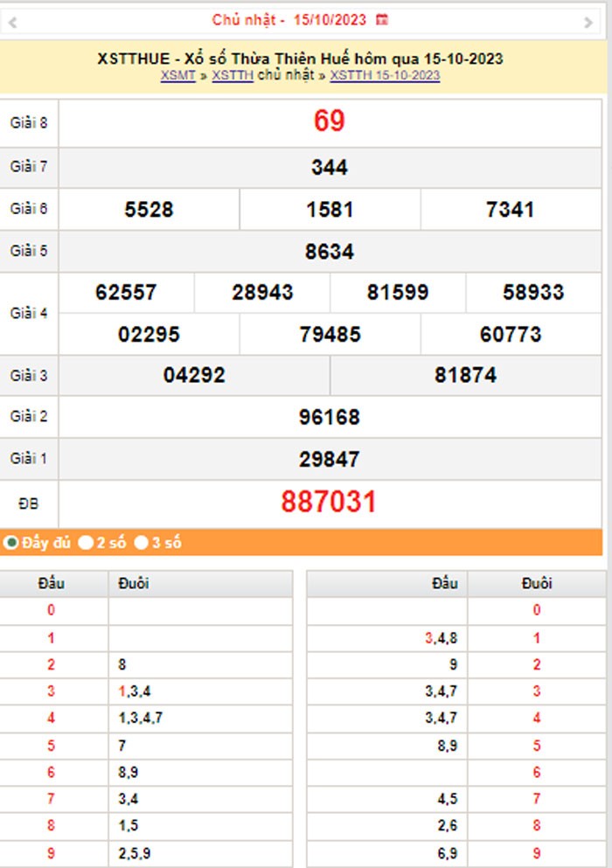This screenshot has height=868, width=612.
Task: Click Giải 4 number 60773
Action: 510,335
